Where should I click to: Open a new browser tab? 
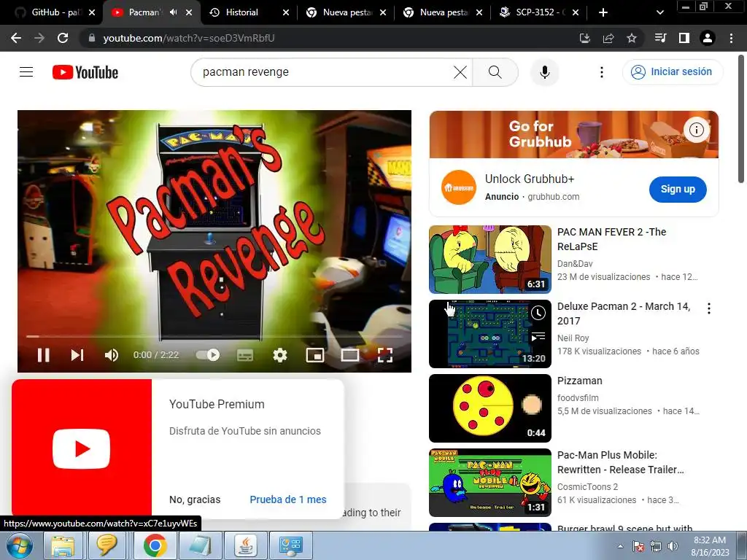pyautogui.click(x=603, y=12)
